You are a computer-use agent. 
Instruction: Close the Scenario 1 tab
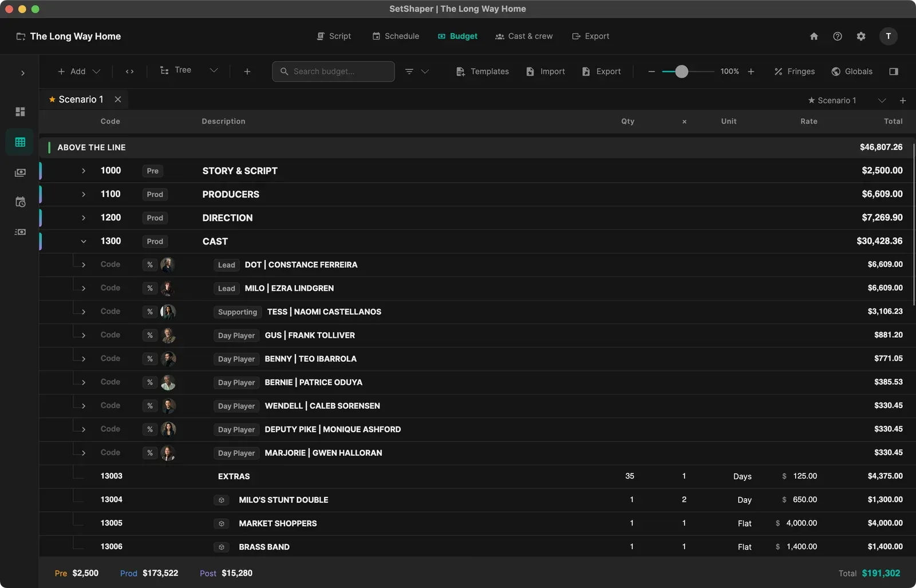coord(118,100)
